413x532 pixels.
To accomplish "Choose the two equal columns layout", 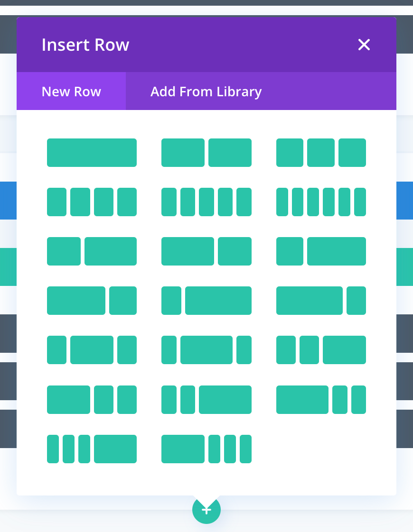I will click(206, 153).
